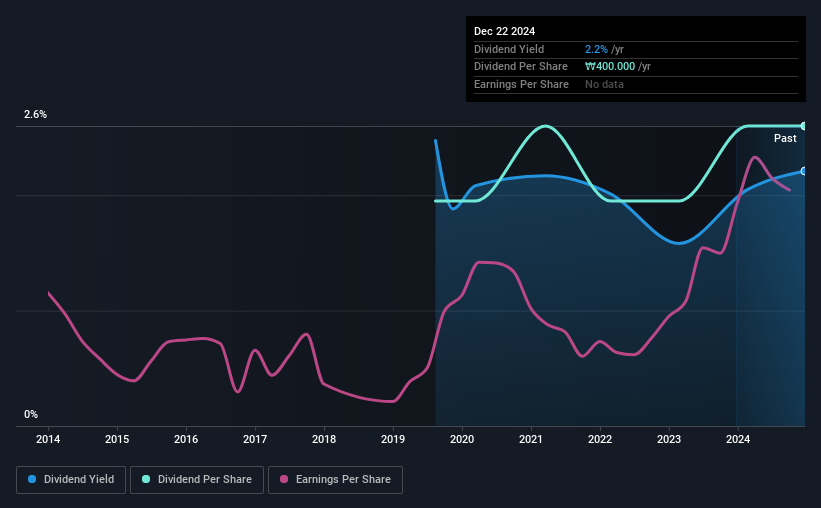Image resolution: width=821 pixels, height=508 pixels.
Task: Click the pink Earnings Per Share legend dot
Action: click(284, 479)
